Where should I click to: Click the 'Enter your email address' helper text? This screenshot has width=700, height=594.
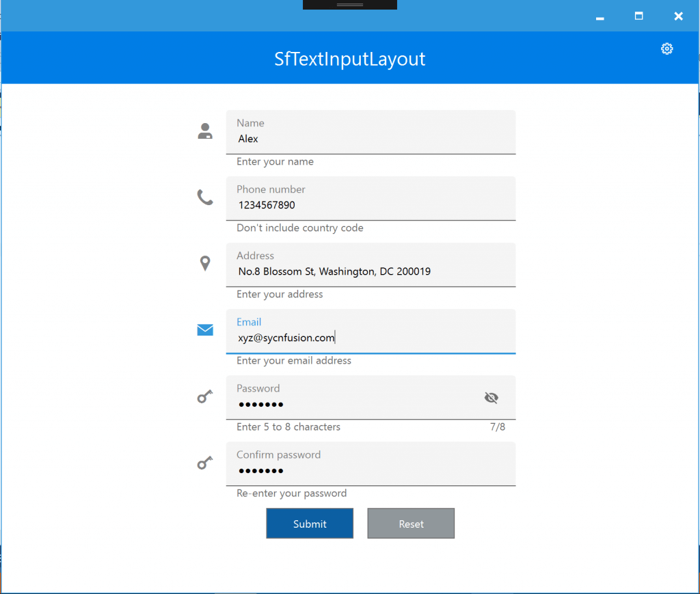[293, 360]
